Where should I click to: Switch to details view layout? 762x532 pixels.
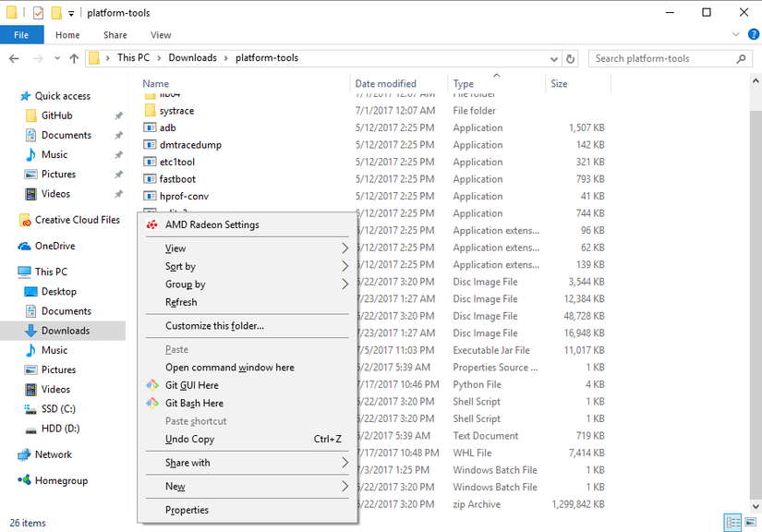[x=732, y=523]
